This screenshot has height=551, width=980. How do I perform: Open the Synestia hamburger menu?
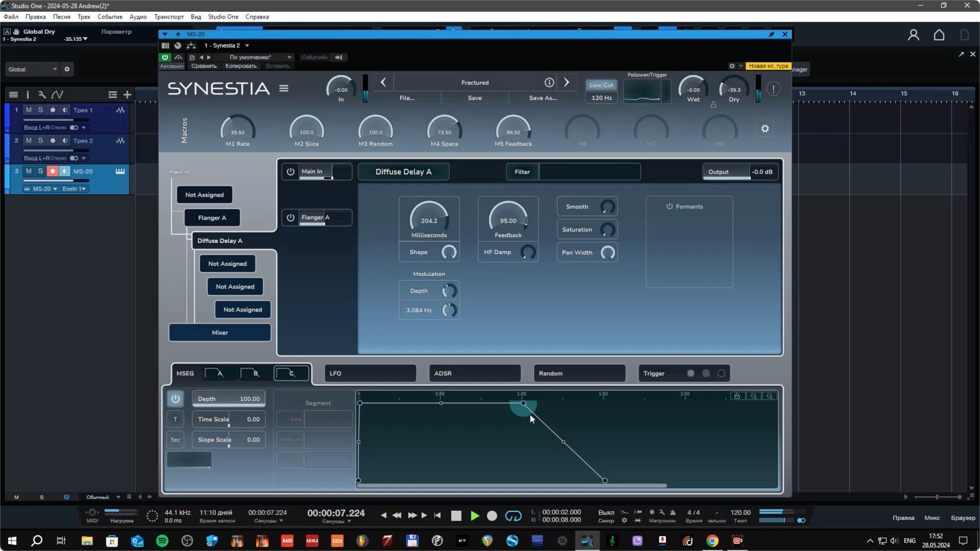pyautogui.click(x=284, y=88)
